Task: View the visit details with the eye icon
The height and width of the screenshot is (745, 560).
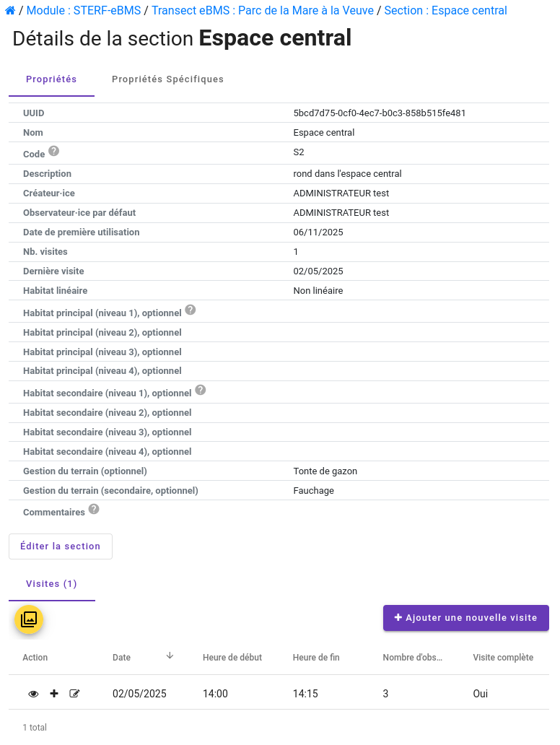Action: [x=33, y=693]
